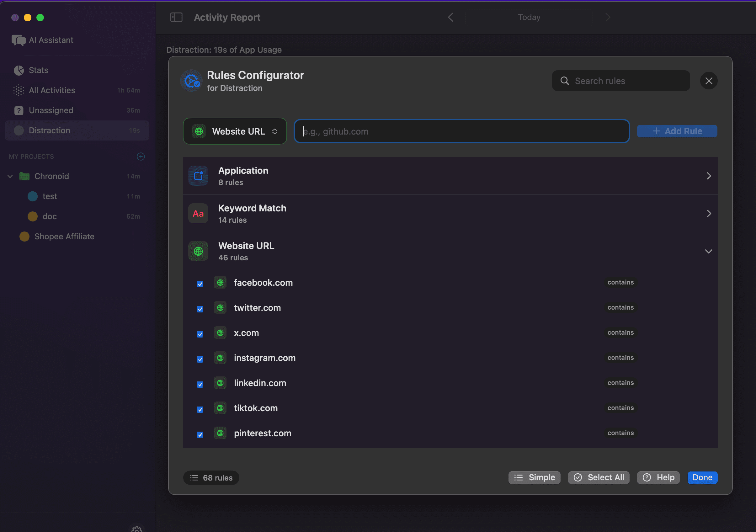This screenshot has width=756, height=532.
Task: Open the AI Assistant panel
Action: click(19, 40)
